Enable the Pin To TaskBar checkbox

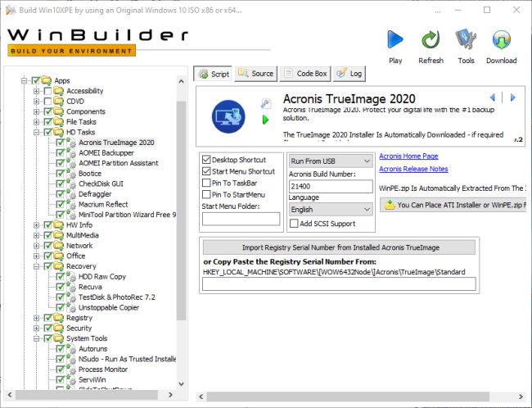(206, 183)
